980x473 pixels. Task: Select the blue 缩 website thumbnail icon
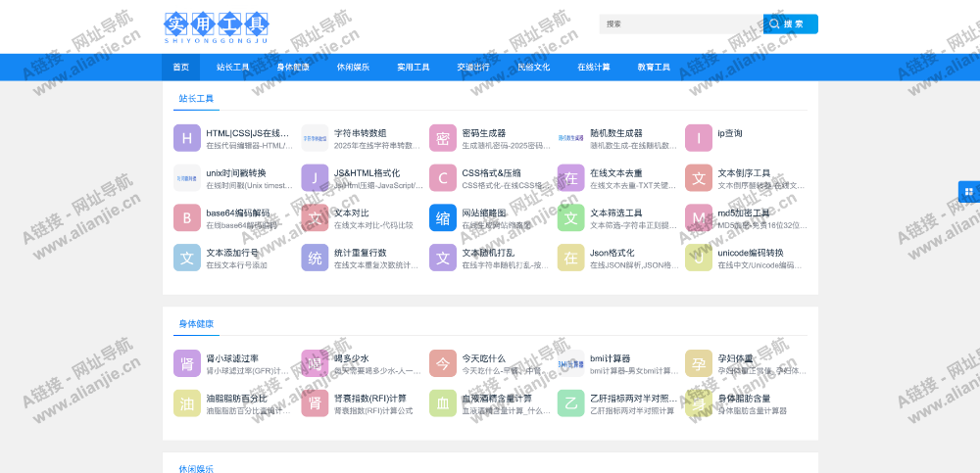(x=442, y=217)
